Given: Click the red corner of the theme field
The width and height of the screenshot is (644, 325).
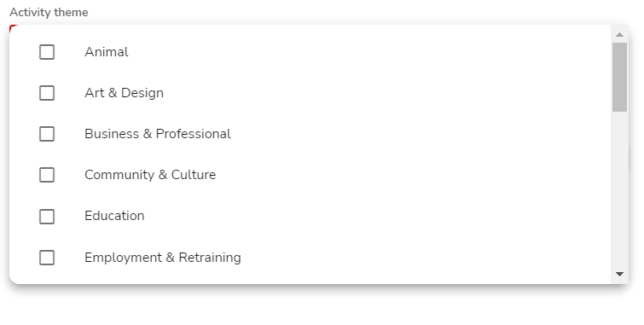Looking at the screenshot, I should click(x=13, y=27).
